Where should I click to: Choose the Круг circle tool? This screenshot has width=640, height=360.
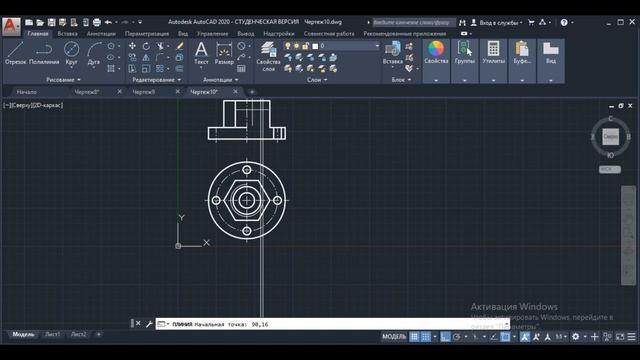(71, 53)
